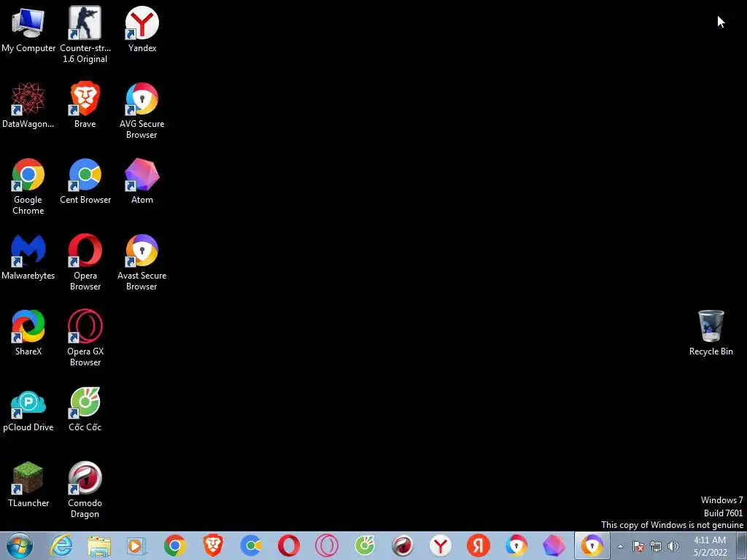Select the Cent Browser desktop shortcut
The width and height of the screenshot is (747, 560).
85,181
